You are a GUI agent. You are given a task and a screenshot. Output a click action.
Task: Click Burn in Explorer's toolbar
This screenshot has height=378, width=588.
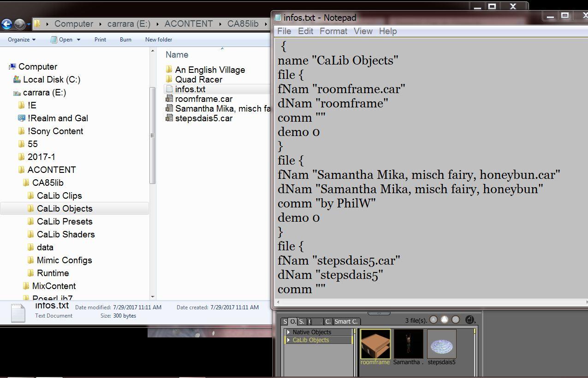point(125,40)
